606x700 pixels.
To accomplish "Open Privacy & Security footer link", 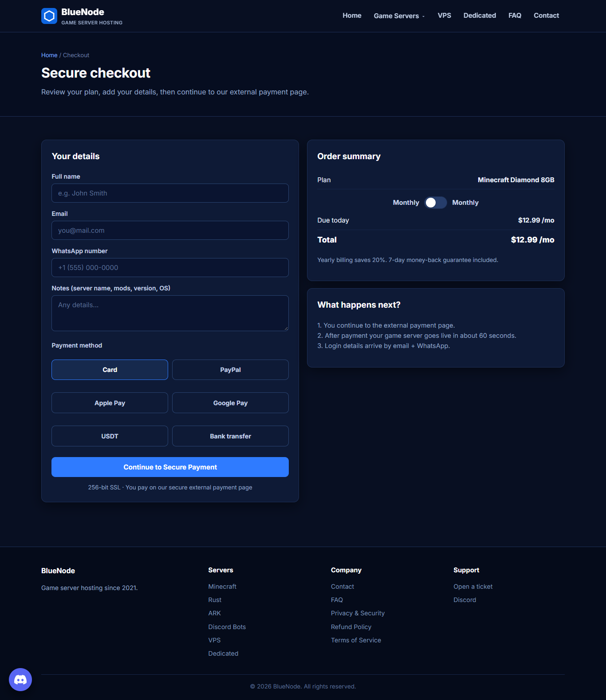I will point(358,613).
